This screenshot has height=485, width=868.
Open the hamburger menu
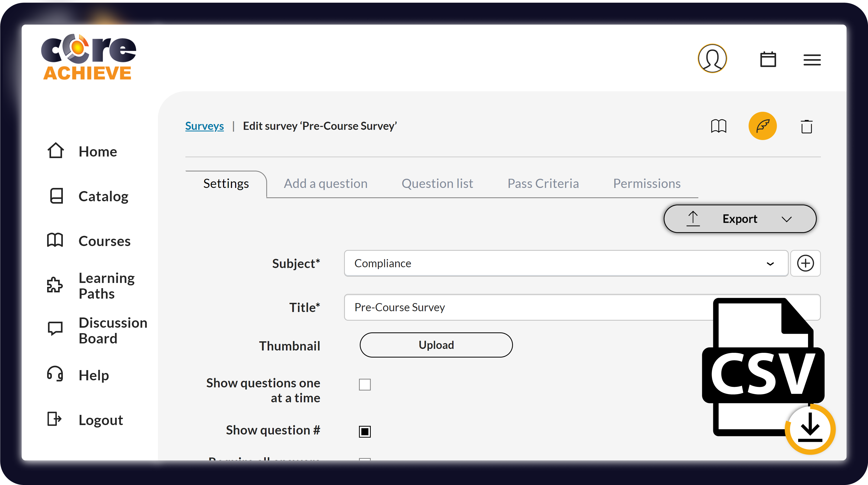pyautogui.click(x=812, y=60)
